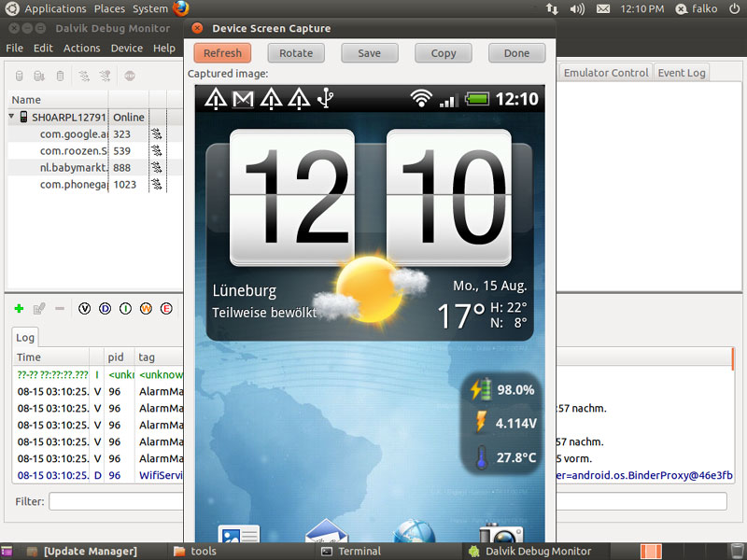Viewport: 747px width, 560px height.
Task: Open the Actions menu
Action: point(81,48)
